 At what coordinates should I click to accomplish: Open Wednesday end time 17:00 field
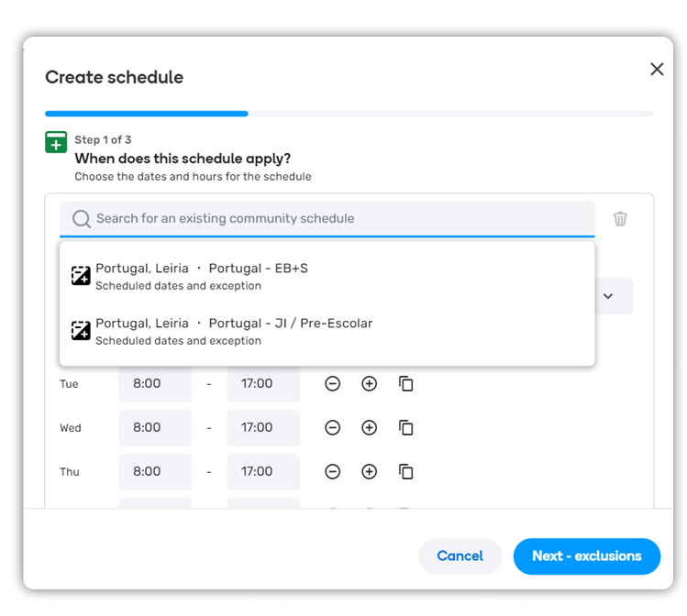click(x=263, y=428)
